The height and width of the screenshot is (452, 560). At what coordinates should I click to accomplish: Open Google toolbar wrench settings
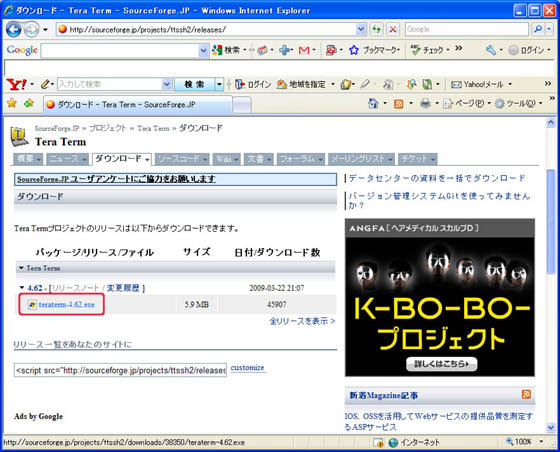pyautogui.click(x=491, y=50)
